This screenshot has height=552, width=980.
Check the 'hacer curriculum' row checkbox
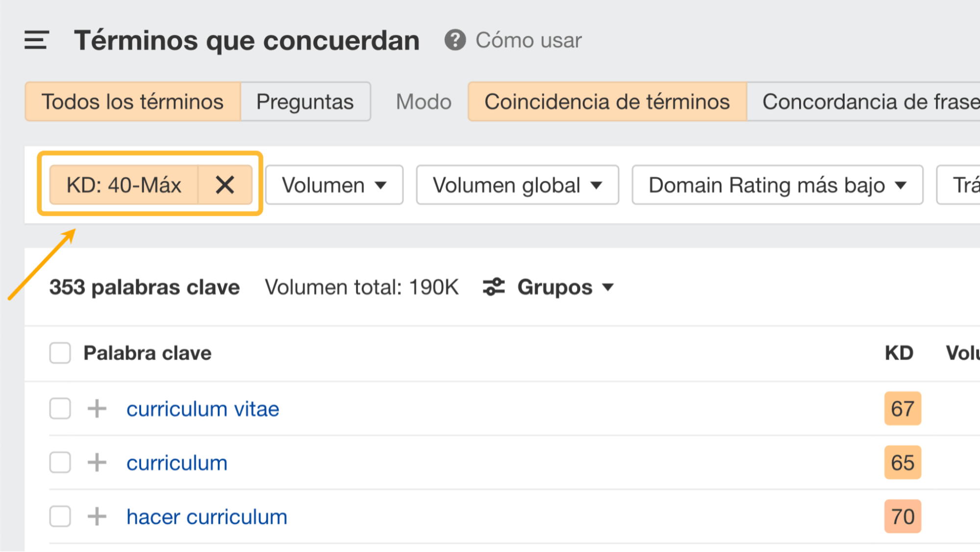coord(59,516)
